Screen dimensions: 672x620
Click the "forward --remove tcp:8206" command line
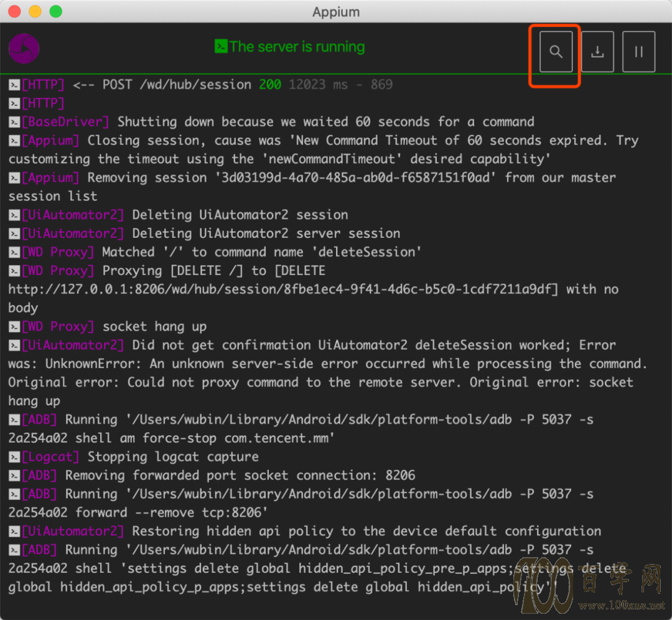click(x=138, y=512)
